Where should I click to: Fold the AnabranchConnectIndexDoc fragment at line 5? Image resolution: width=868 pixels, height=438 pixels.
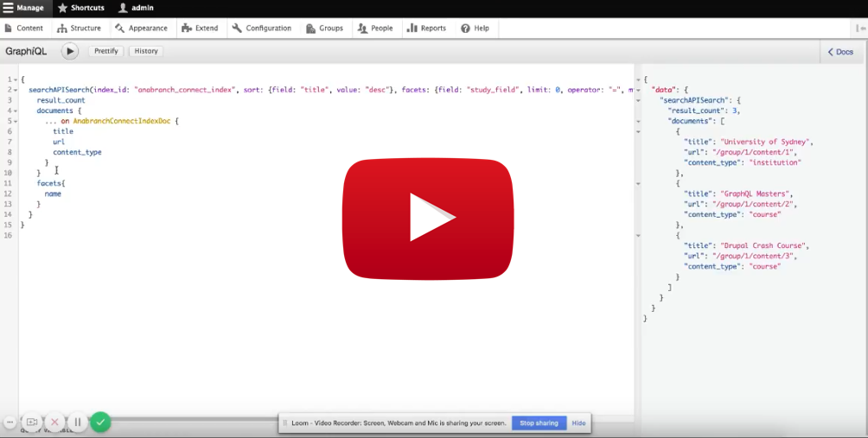16,121
